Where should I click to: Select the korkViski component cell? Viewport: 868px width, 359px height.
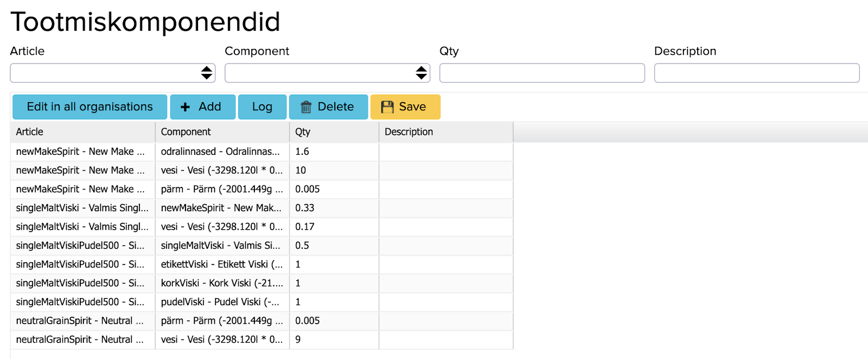click(222, 283)
